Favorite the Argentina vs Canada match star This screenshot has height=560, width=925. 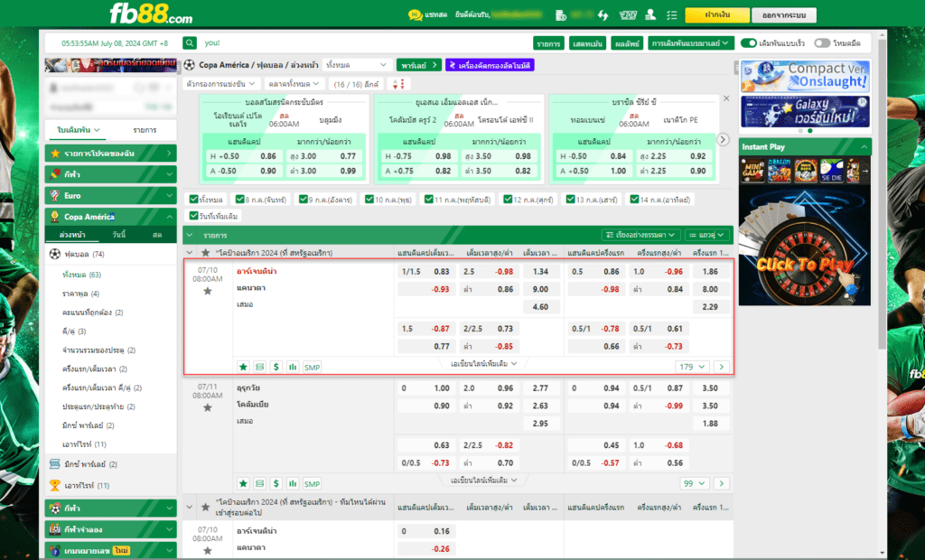coord(208,291)
